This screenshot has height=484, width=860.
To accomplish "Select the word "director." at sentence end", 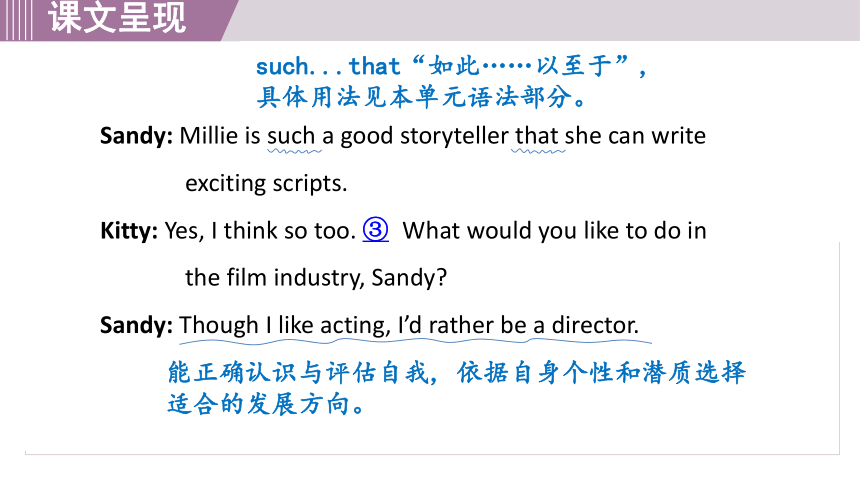I will (595, 325).
